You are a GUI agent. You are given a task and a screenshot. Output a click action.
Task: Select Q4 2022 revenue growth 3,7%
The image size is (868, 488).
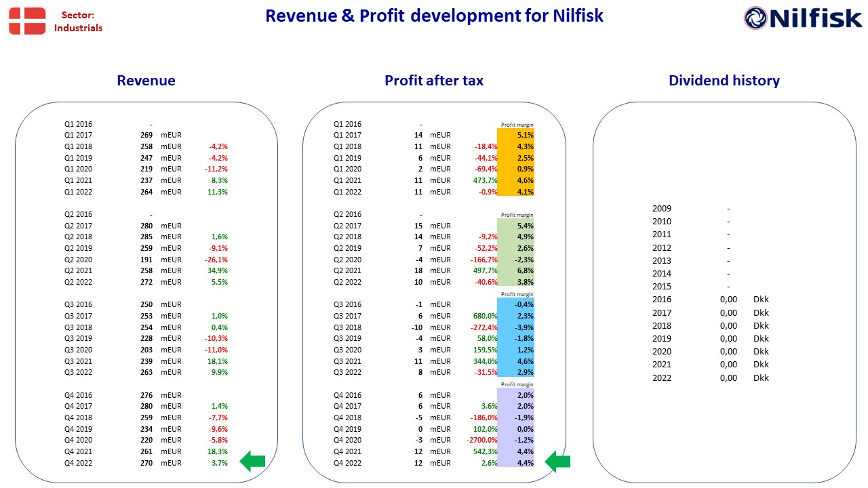coord(220,463)
